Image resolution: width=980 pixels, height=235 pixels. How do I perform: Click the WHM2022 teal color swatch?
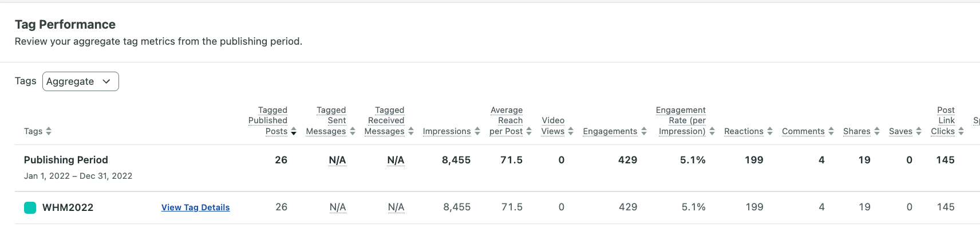(30, 207)
